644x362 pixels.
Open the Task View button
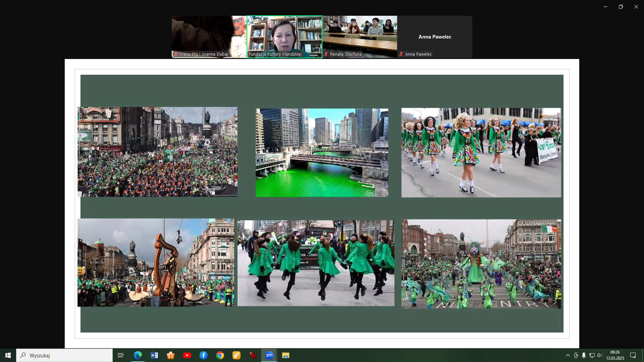121,355
